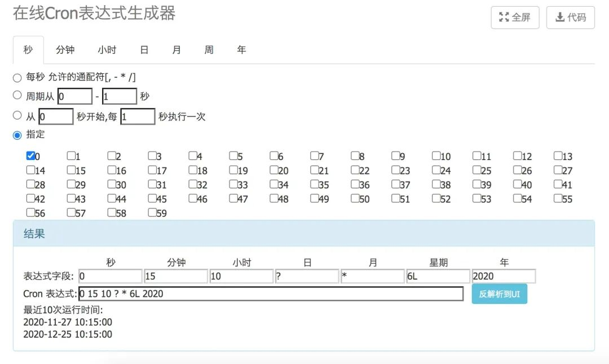Check the box for second 45

point(152,198)
